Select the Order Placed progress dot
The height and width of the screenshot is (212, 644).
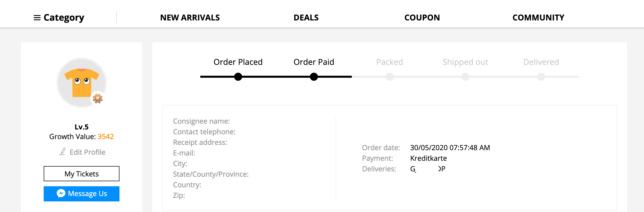(238, 77)
